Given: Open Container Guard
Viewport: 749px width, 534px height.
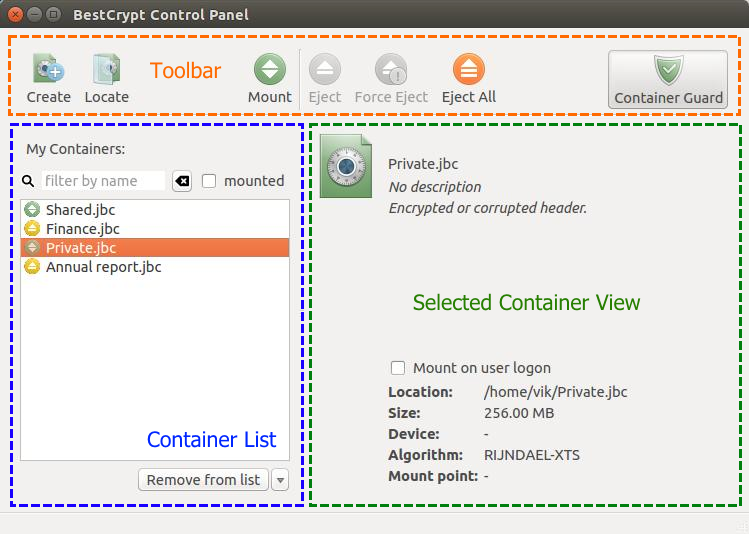Looking at the screenshot, I should point(668,79).
